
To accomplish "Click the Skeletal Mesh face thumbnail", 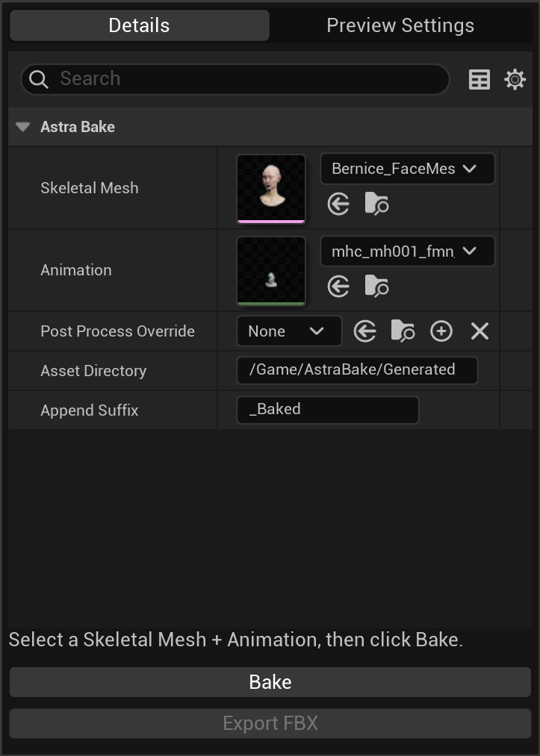I will click(x=271, y=188).
